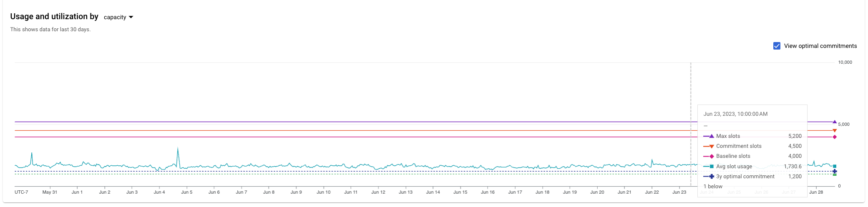868x207 pixels.
Task: Click the "1 below" text in the tooltip
Action: click(x=713, y=186)
